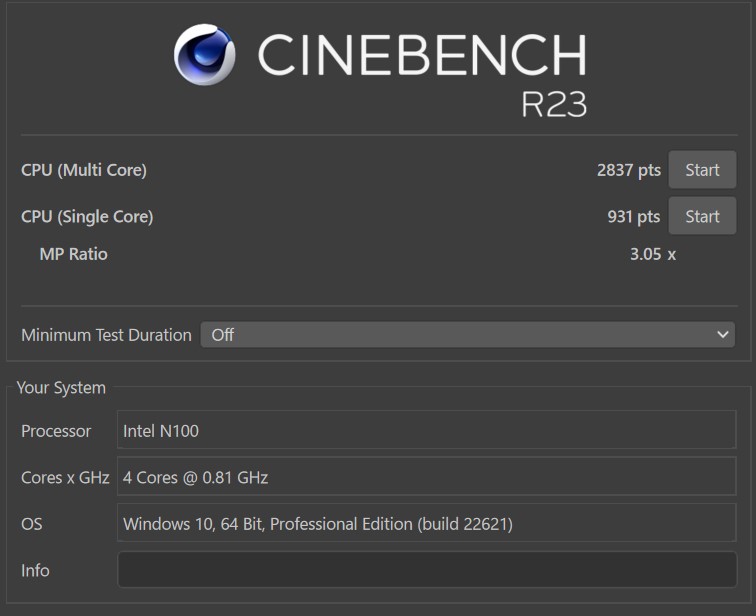Click the 3.05 x ratio value
The width and height of the screenshot is (756, 616).
coord(653,254)
